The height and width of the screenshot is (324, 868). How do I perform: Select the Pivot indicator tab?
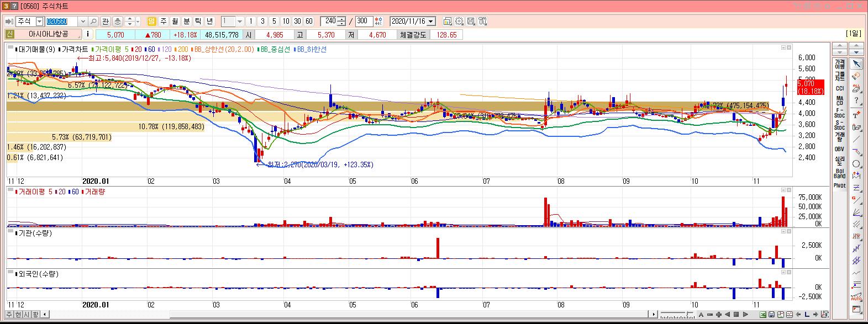pos(839,185)
